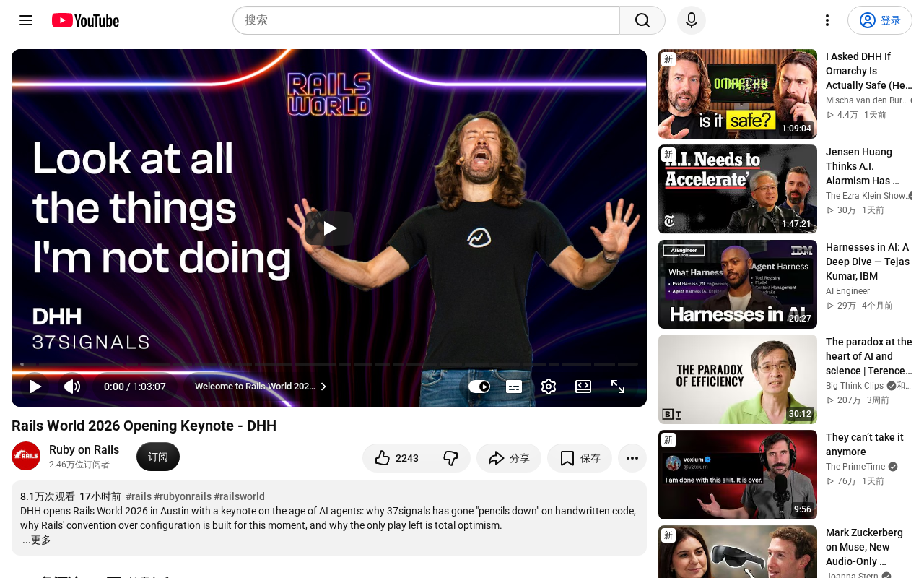Open 'A.I. Needs to Accelerate' thumbnail

click(x=738, y=189)
